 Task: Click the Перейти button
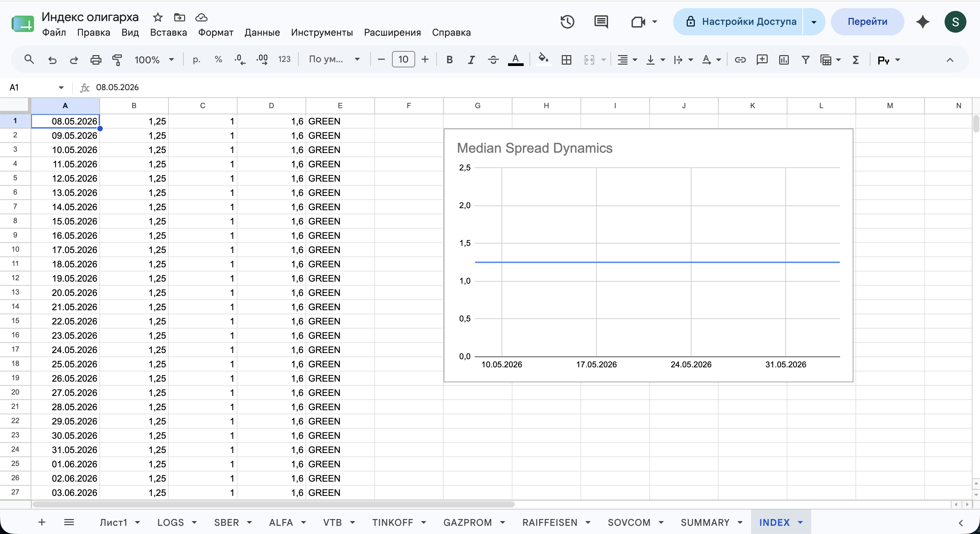tap(867, 22)
